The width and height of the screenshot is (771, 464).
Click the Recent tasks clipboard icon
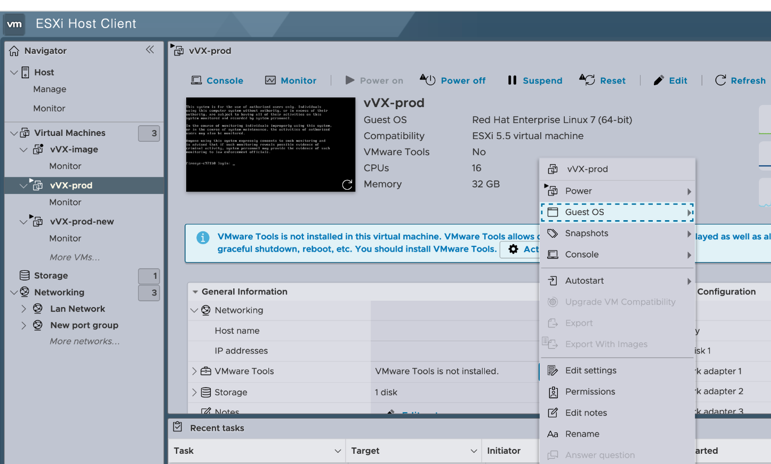point(178,427)
